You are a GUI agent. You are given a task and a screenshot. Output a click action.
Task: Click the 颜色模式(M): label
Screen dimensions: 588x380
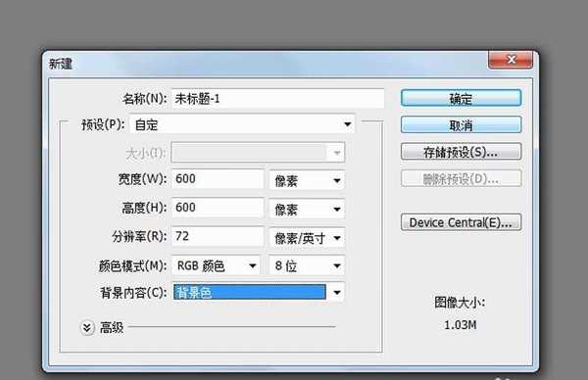[x=132, y=266]
